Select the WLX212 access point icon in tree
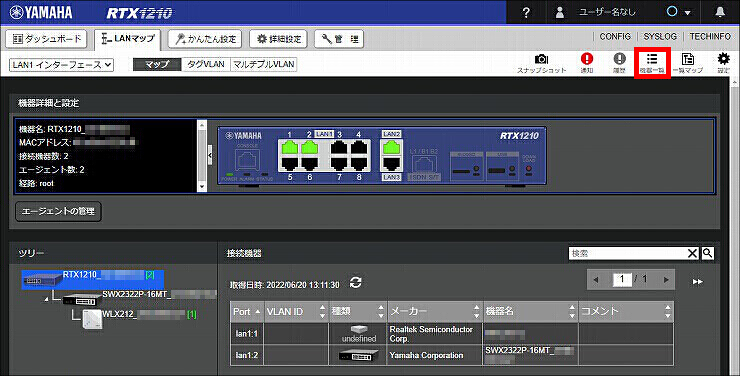Screen dimensions: 740x376 click(x=92, y=319)
